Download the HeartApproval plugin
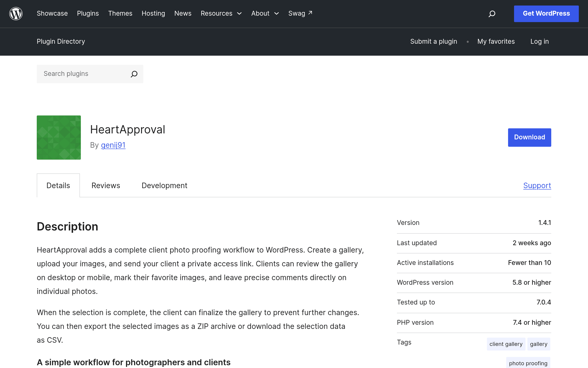The width and height of the screenshot is (588, 368). 529,137
